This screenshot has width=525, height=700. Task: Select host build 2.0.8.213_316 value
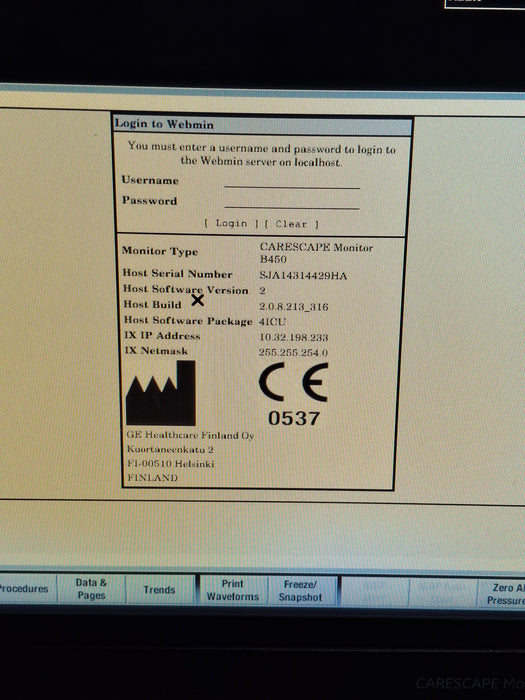pos(294,307)
